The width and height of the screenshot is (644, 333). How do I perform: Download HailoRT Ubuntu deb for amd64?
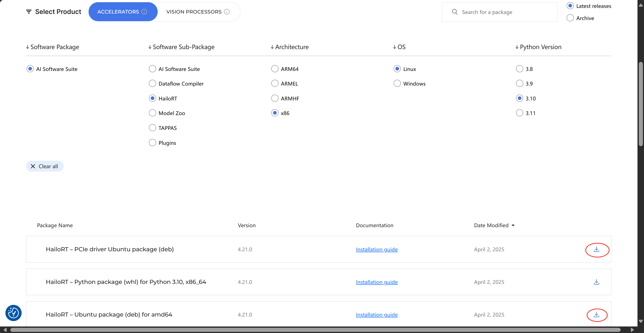(x=597, y=315)
